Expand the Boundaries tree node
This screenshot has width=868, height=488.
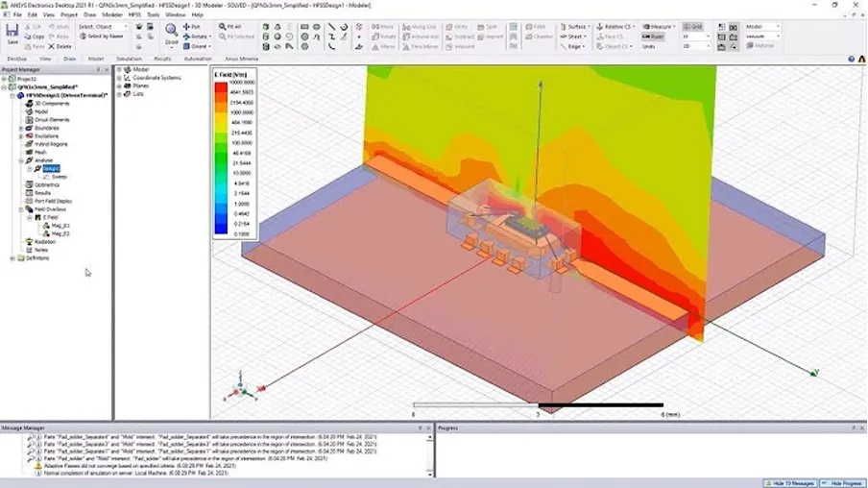coord(21,128)
